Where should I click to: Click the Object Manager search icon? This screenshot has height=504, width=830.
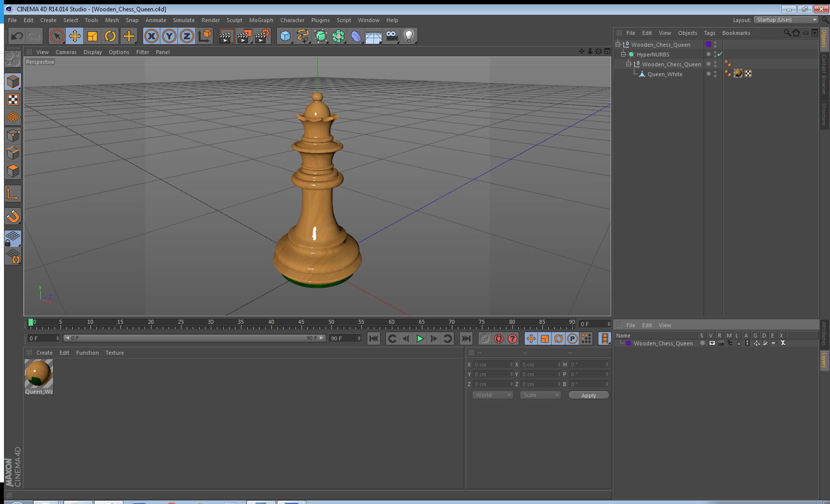(787, 33)
